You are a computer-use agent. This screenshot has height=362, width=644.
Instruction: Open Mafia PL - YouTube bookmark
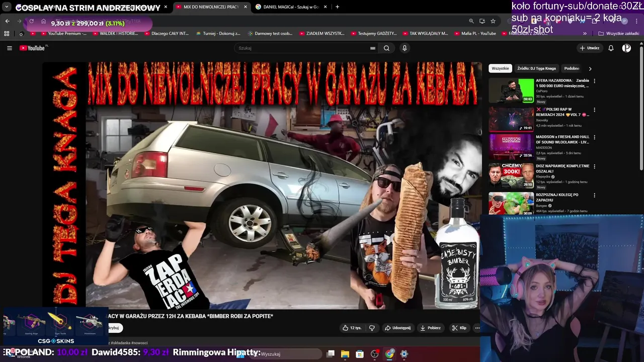point(474,34)
